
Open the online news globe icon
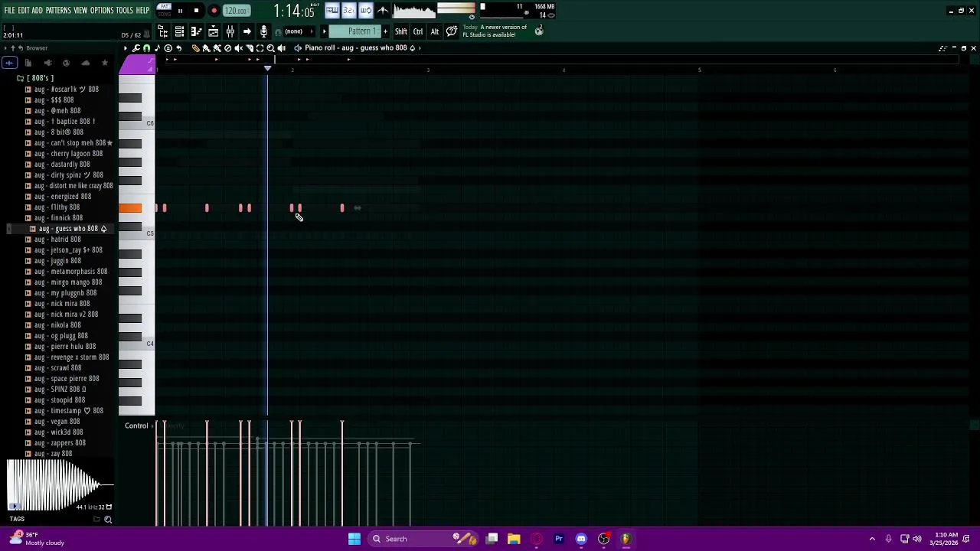click(539, 31)
